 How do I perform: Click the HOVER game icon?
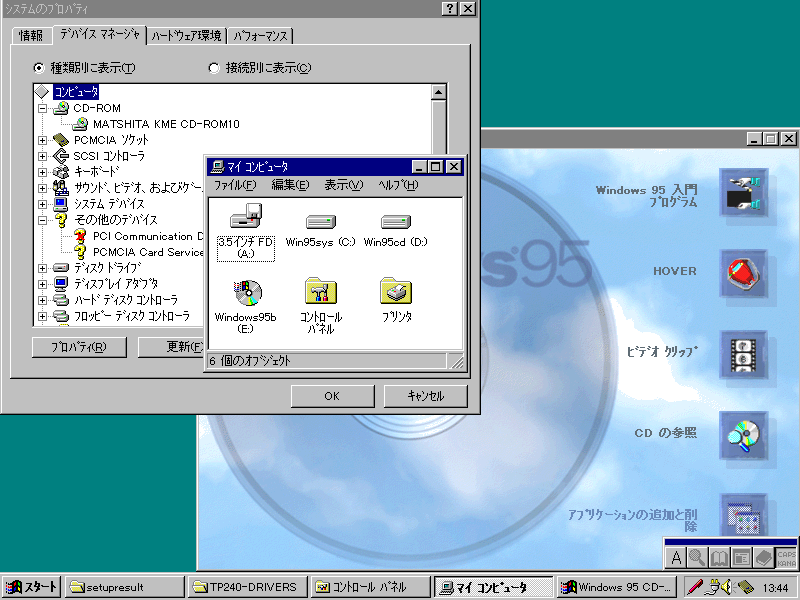[x=743, y=274]
